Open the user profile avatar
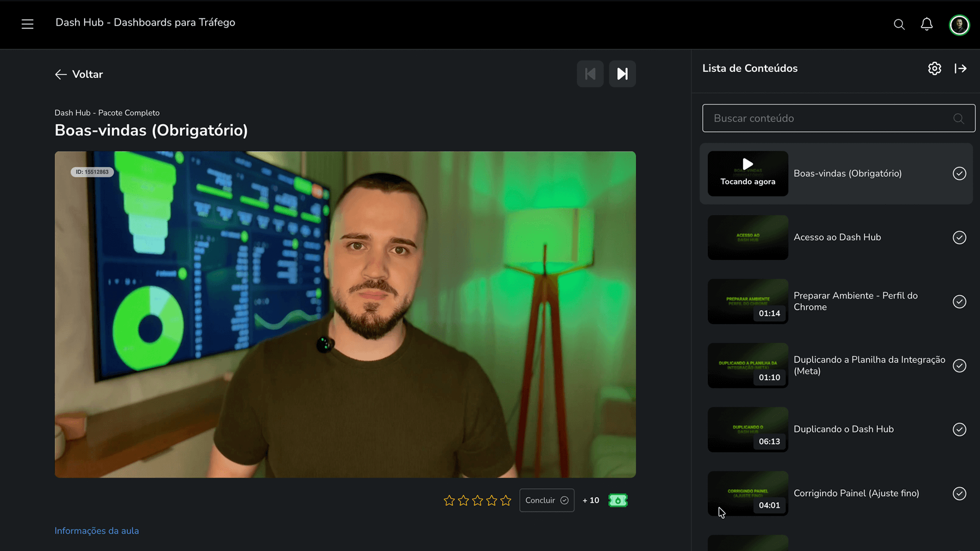Image resolution: width=980 pixels, height=551 pixels. 959,24
